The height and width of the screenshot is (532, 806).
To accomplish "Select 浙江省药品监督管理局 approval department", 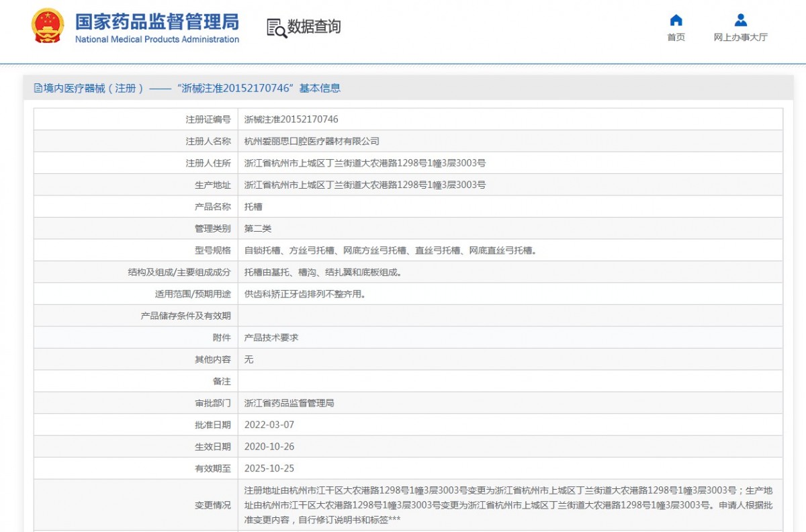I will coord(289,403).
